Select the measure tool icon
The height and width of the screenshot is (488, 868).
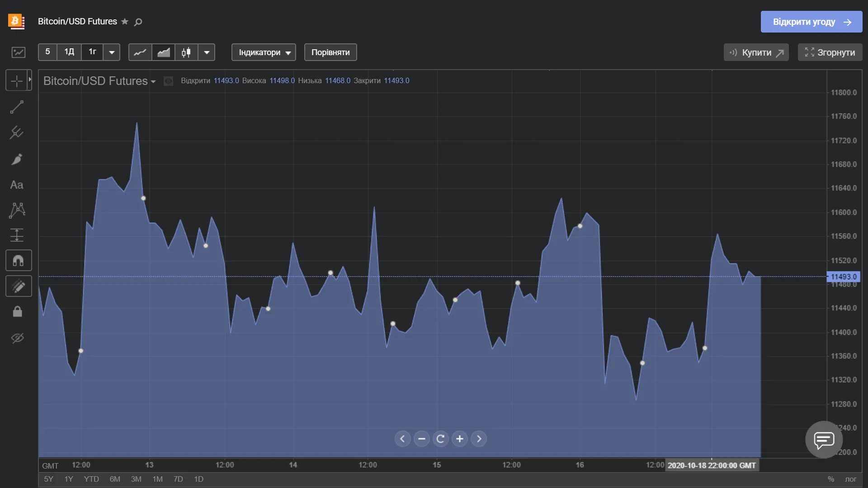click(17, 235)
